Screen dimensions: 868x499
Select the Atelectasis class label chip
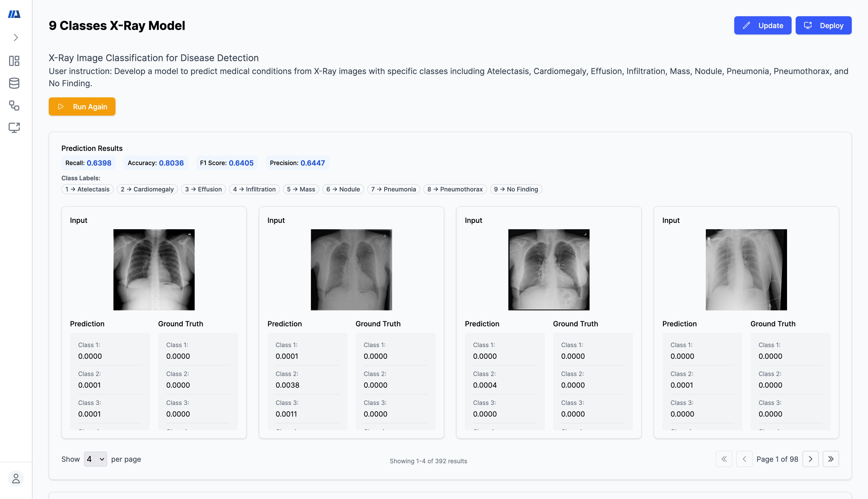(88, 189)
